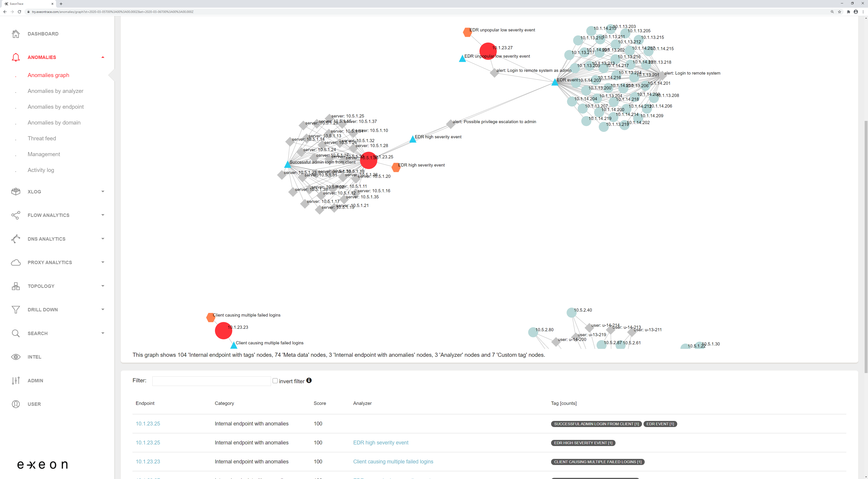
Task: Open the Threat feed submenu item
Action: (42, 139)
